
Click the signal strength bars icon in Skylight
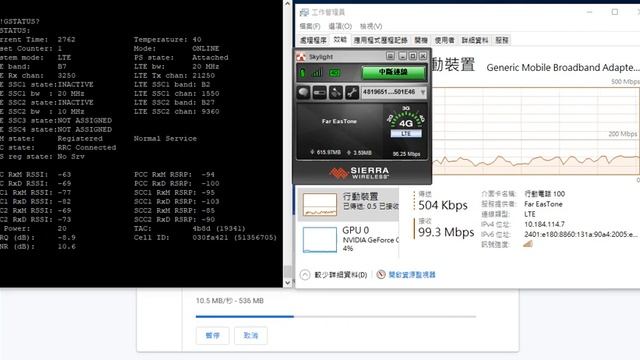[x=317, y=73]
